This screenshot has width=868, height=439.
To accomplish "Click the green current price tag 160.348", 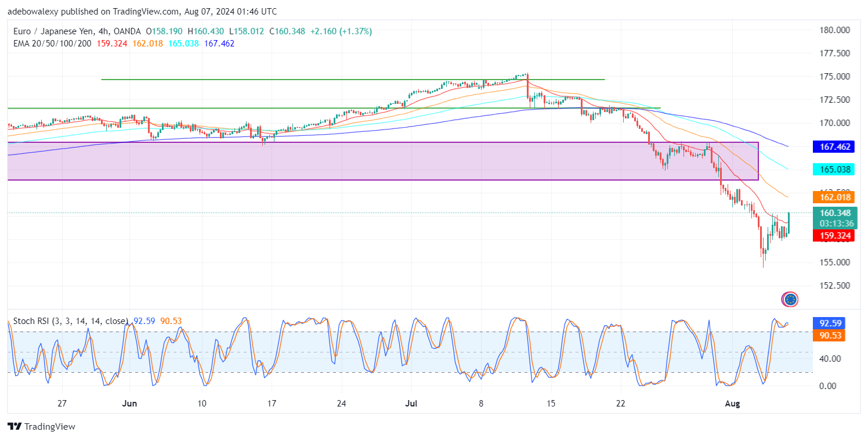I will tap(836, 218).
